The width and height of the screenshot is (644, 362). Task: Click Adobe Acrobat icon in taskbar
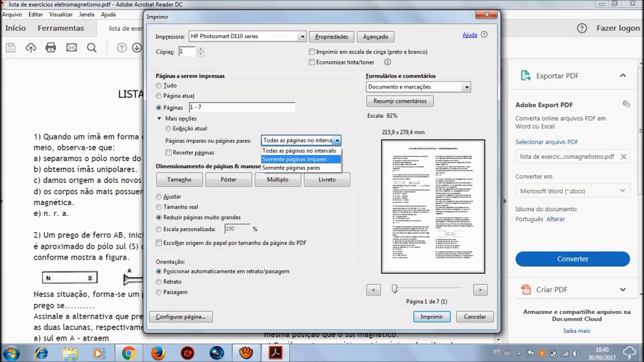(x=275, y=353)
